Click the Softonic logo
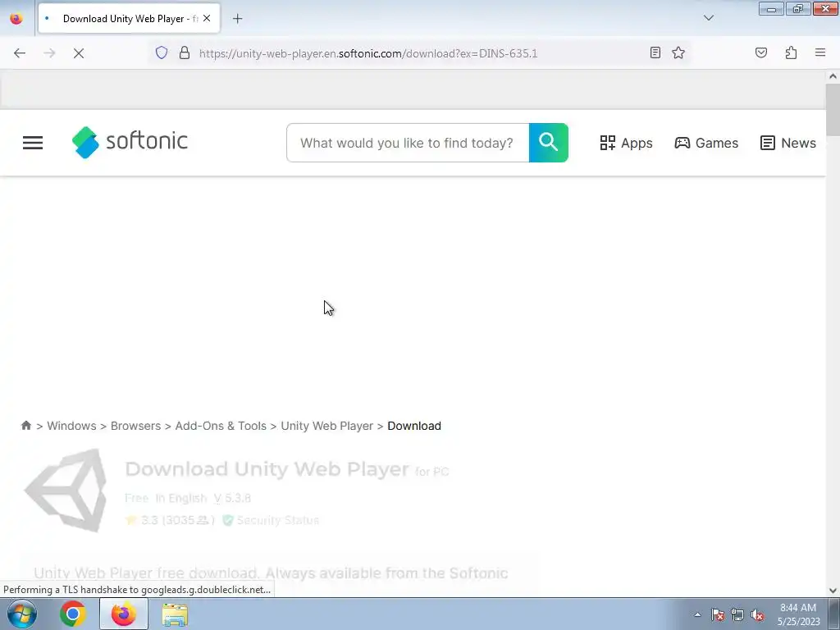 (130, 142)
